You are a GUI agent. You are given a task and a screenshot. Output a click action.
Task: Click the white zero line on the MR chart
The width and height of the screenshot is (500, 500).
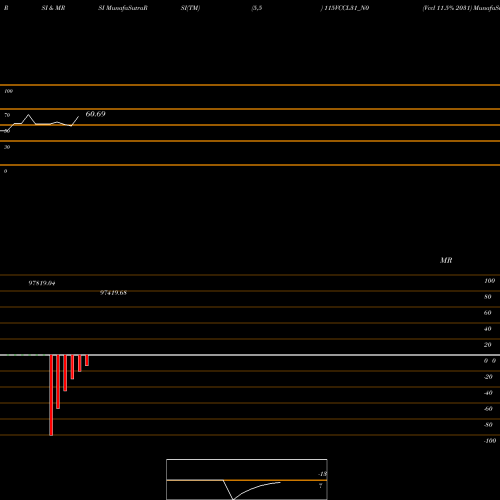[250, 355]
